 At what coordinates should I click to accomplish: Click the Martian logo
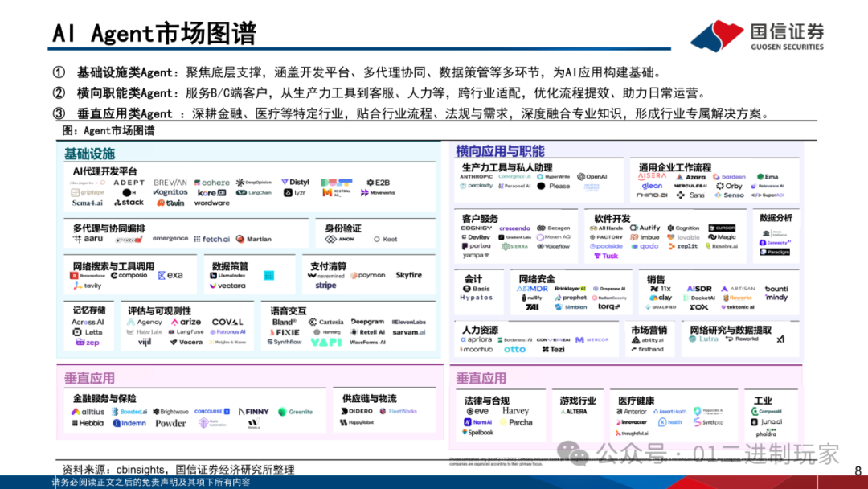point(253,239)
